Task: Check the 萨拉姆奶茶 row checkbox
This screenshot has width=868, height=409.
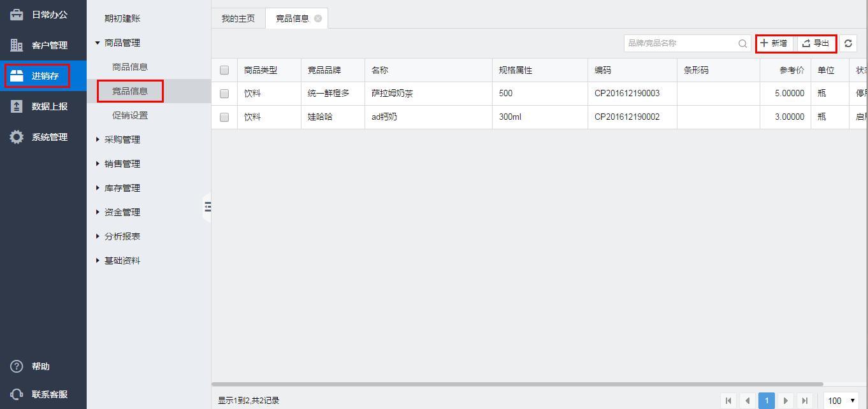Action: point(224,94)
